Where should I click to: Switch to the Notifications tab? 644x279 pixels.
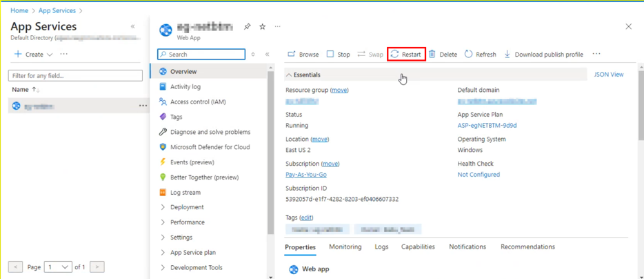tap(467, 247)
